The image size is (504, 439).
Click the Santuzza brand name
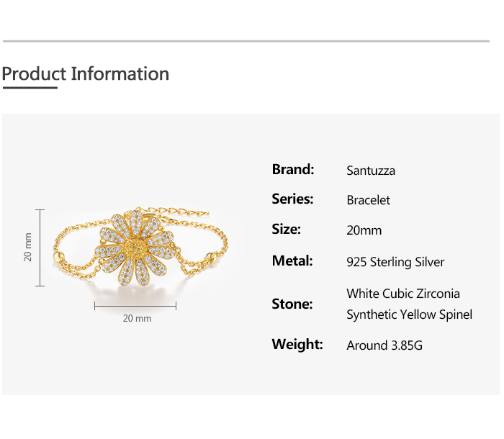(x=371, y=171)
